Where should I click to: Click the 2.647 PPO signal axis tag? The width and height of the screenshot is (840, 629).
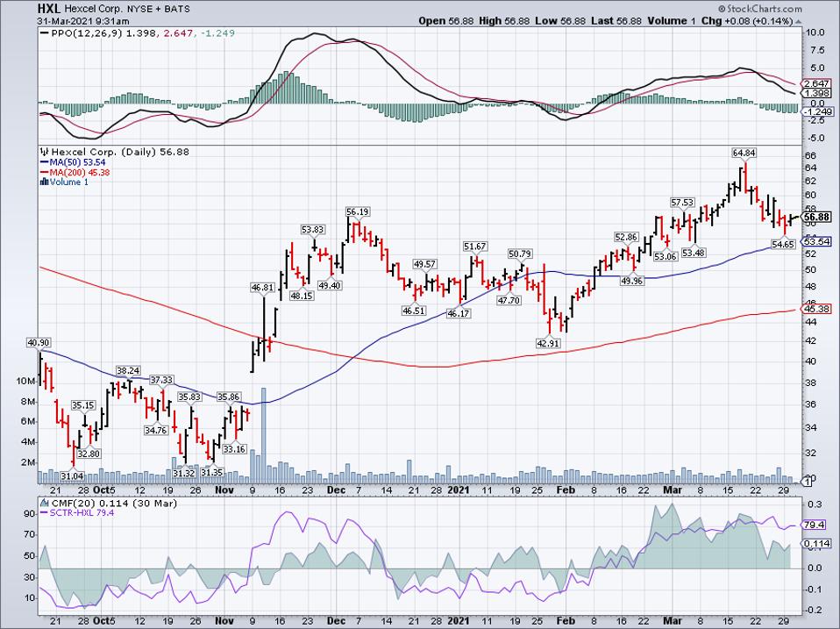point(816,83)
